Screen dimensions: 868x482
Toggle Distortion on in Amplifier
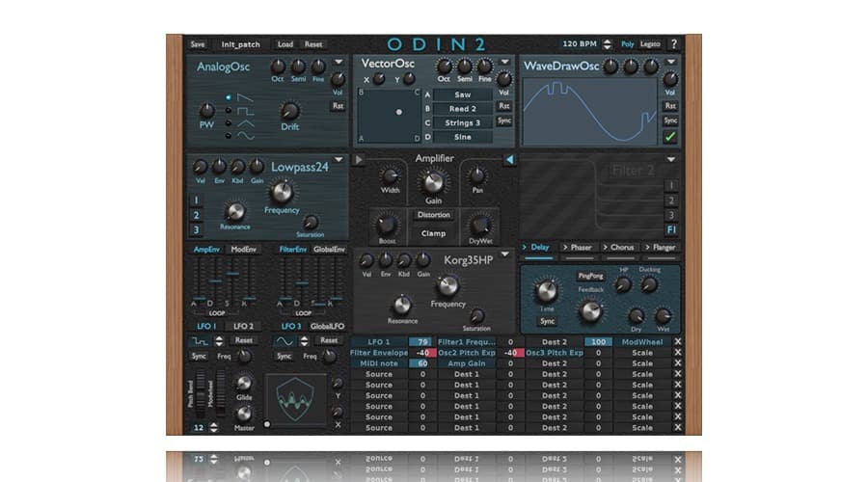[433, 215]
